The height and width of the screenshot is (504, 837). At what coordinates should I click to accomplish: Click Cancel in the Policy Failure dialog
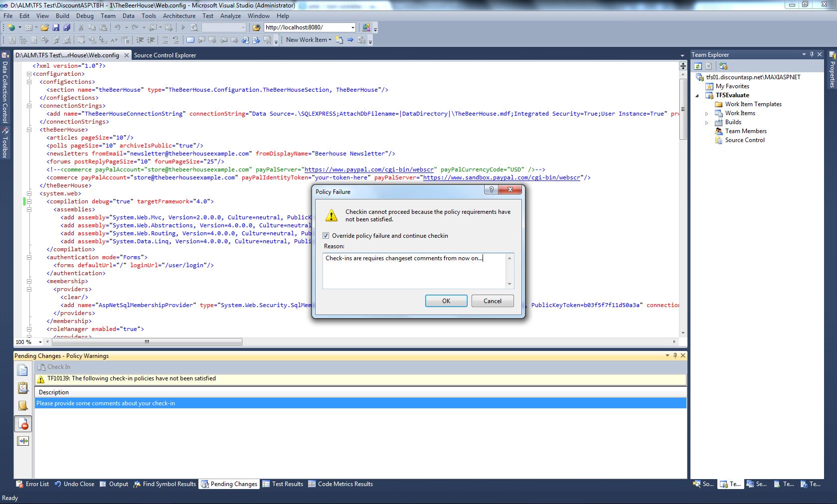tap(492, 301)
